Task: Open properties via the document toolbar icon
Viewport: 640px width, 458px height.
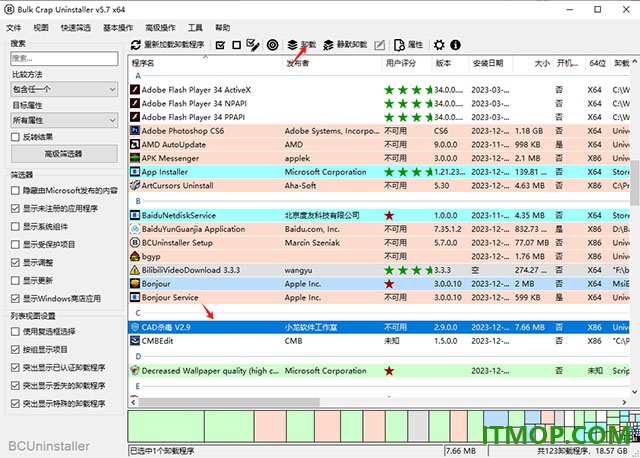Action: (400, 45)
